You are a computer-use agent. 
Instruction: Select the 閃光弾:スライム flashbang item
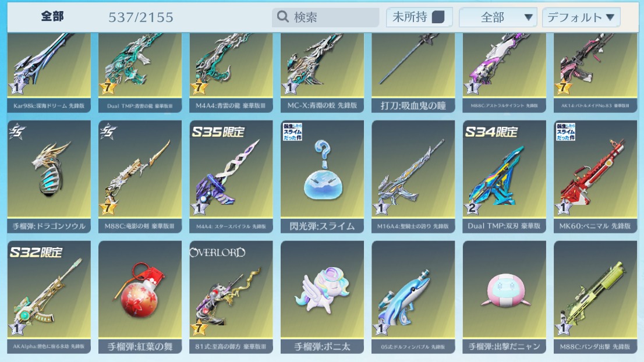pos(322,176)
